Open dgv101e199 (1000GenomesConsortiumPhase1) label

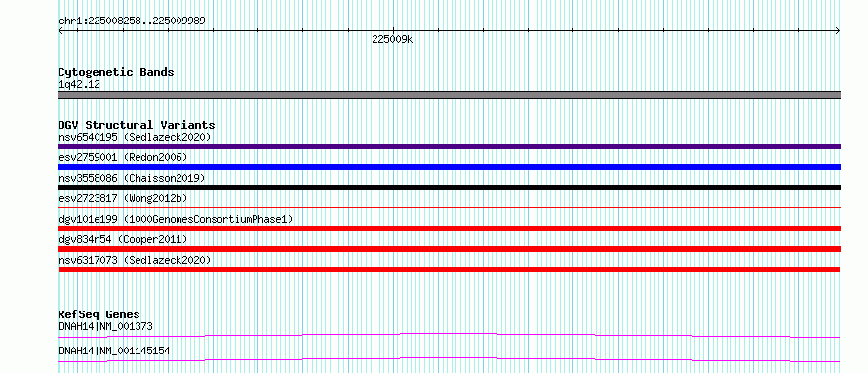176,219
